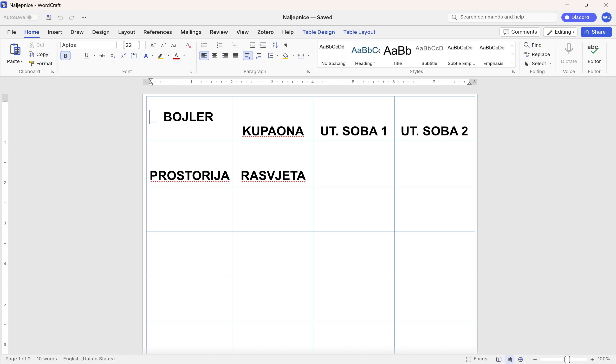Switch to the Table Layout tab

click(x=359, y=32)
